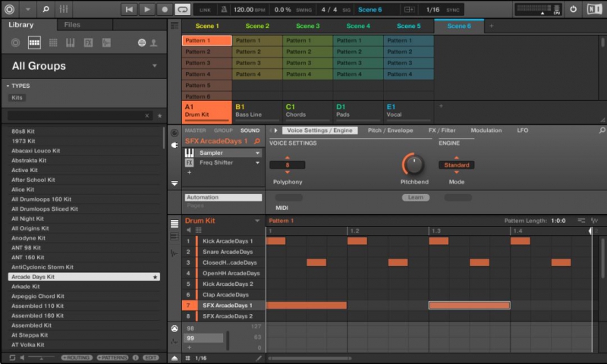Click the 120.00 BPM tempo field
The height and width of the screenshot is (364, 607).
(x=250, y=10)
